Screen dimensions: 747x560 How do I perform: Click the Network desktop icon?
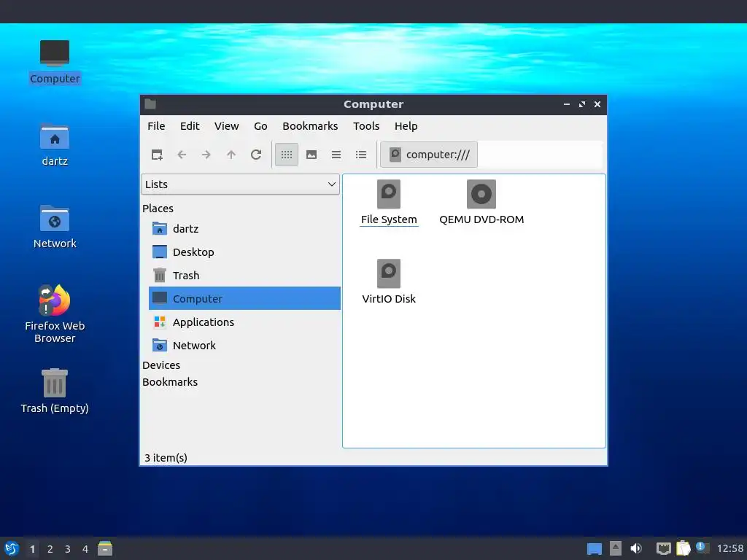pos(55,227)
